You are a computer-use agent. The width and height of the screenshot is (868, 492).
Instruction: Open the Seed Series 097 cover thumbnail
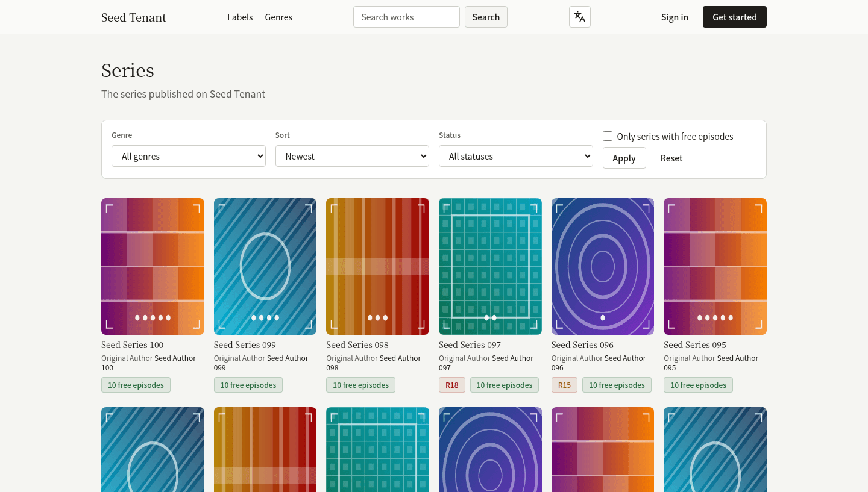(x=490, y=266)
